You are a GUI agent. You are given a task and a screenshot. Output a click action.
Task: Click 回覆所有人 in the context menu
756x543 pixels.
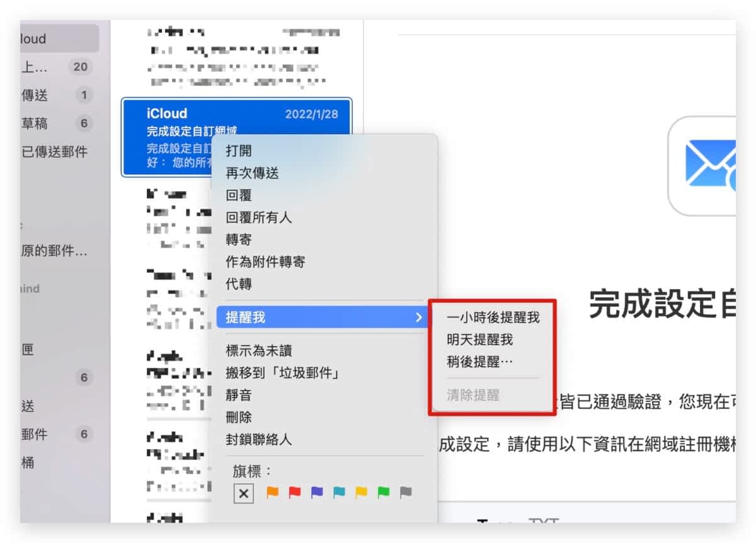(x=259, y=218)
